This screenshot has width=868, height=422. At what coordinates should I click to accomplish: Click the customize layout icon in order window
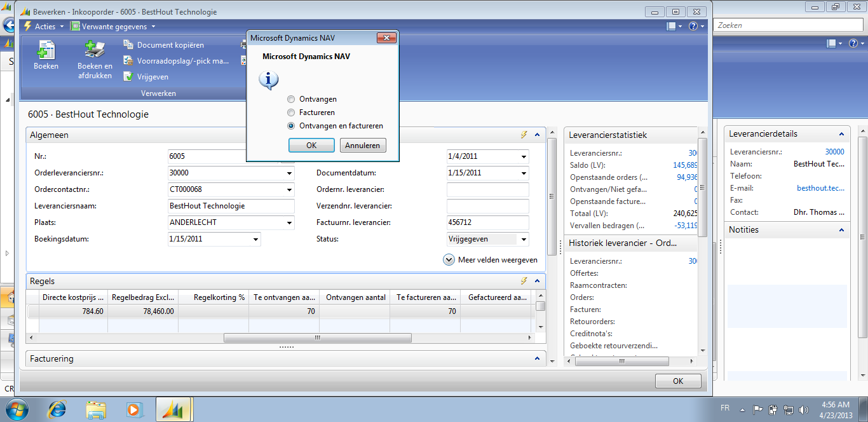click(x=671, y=26)
